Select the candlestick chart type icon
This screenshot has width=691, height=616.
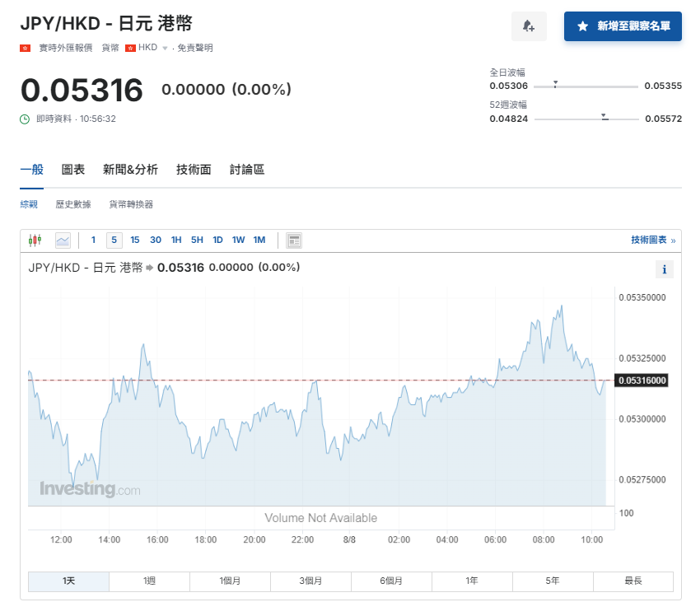(35, 239)
